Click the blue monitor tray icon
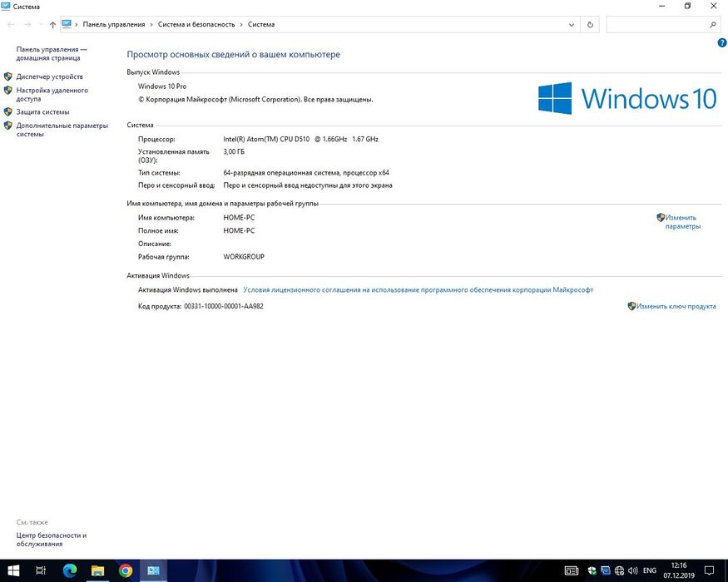Viewport: 728px width, 582px height. pyautogui.click(x=605, y=570)
